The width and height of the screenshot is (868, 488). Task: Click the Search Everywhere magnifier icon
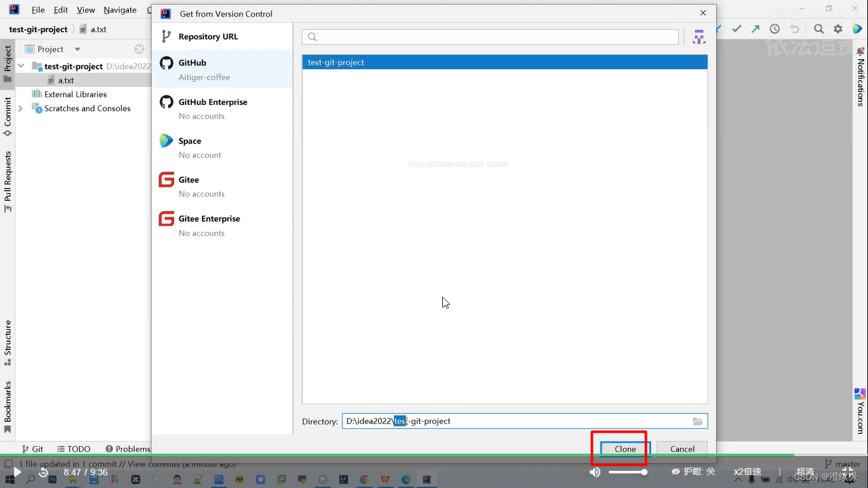(x=819, y=29)
